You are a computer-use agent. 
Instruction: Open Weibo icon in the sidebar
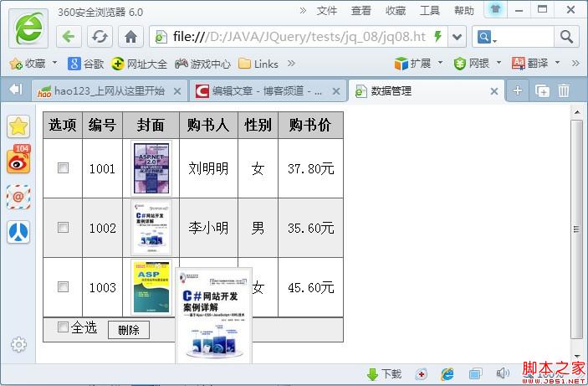pos(18,161)
